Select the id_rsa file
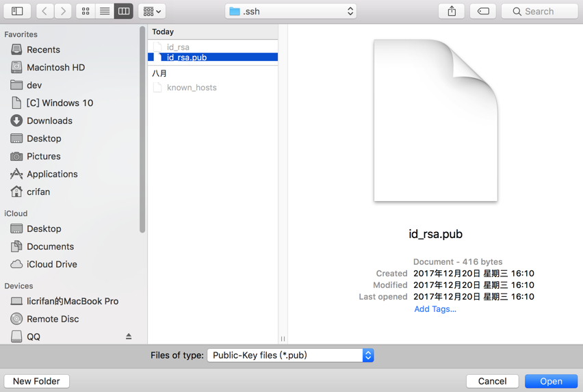Image resolution: width=583 pixels, height=392 pixels. pyautogui.click(x=213, y=47)
